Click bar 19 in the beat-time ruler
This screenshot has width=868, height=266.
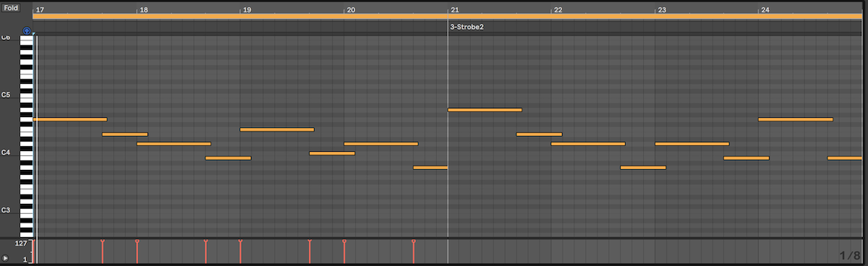[247, 10]
